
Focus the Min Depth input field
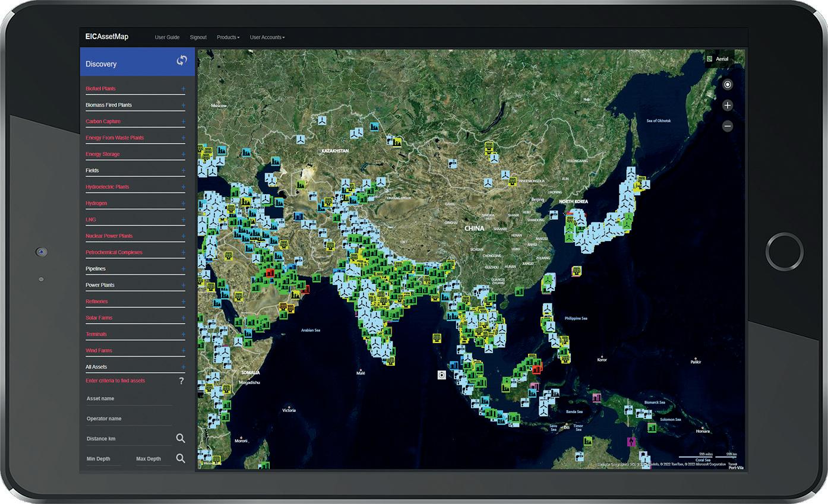pyautogui.click(x=103, y=459)
